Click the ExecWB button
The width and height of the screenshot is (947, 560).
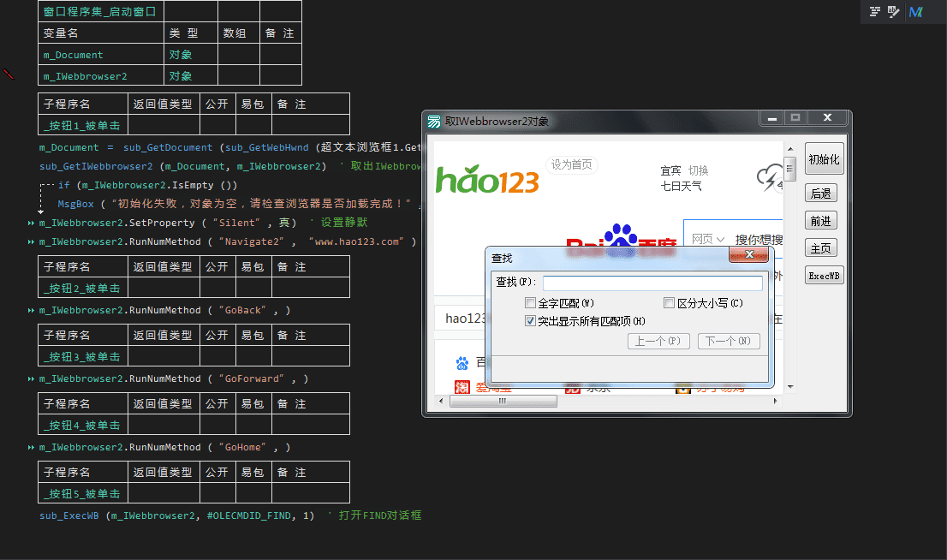click(x=821, y=275)
